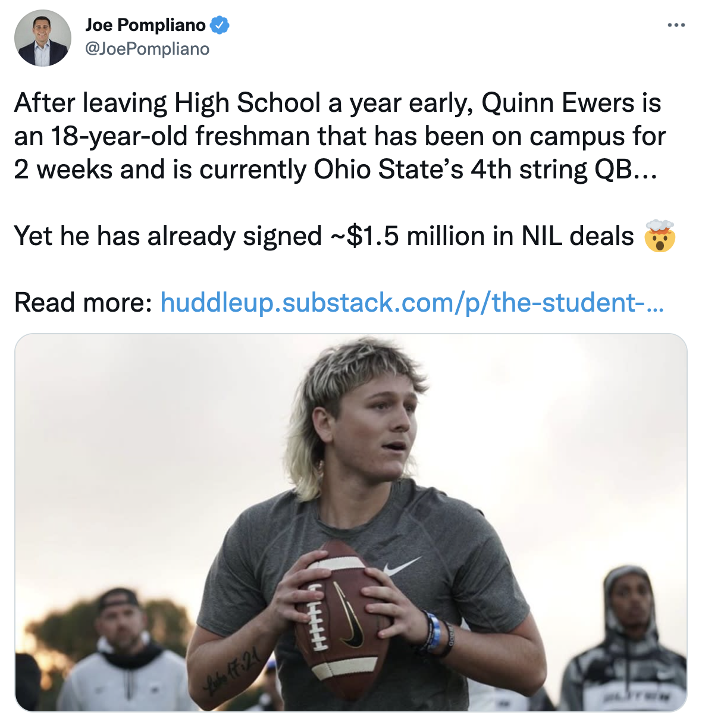Open the Joe Pompliano display name
Viewport: 702px width, 728px height.
pos(145,25)
